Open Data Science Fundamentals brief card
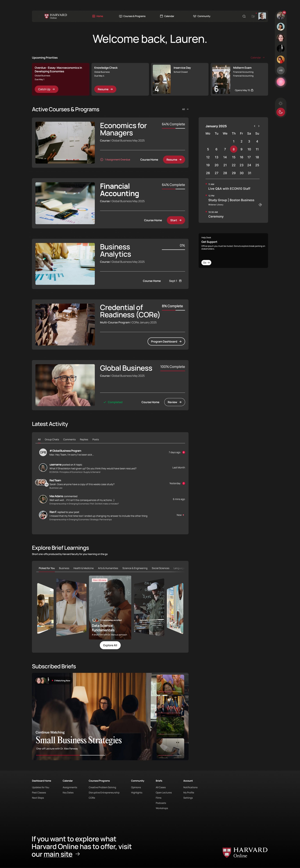The height and width of the screenshot is (868, 300). [110, 608]
